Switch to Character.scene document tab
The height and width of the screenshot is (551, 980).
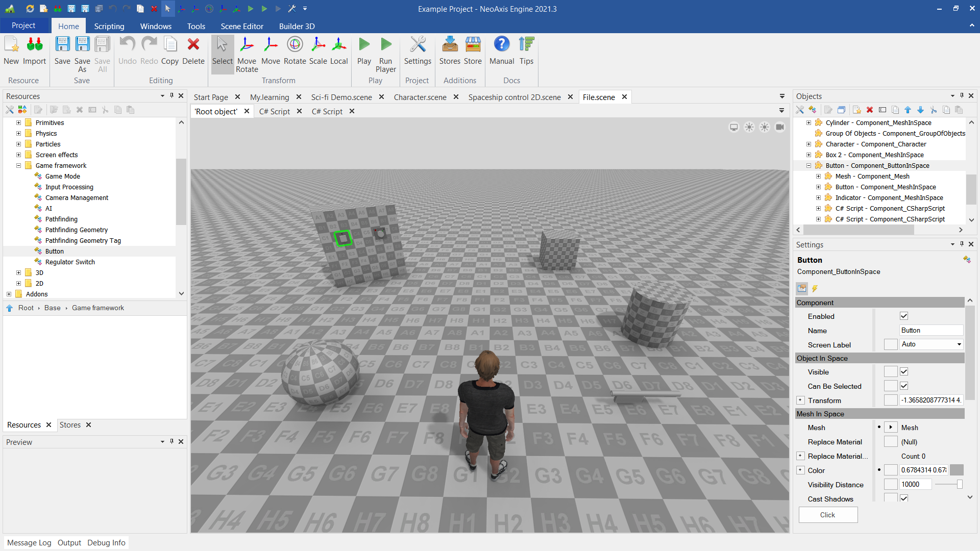420,97
